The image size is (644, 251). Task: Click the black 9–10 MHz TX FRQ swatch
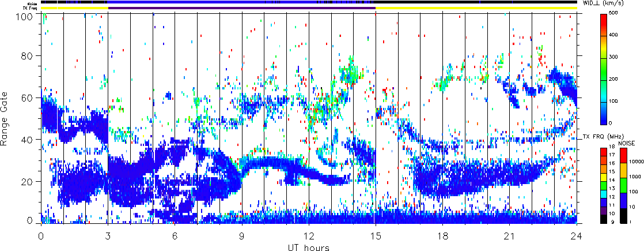603,218
